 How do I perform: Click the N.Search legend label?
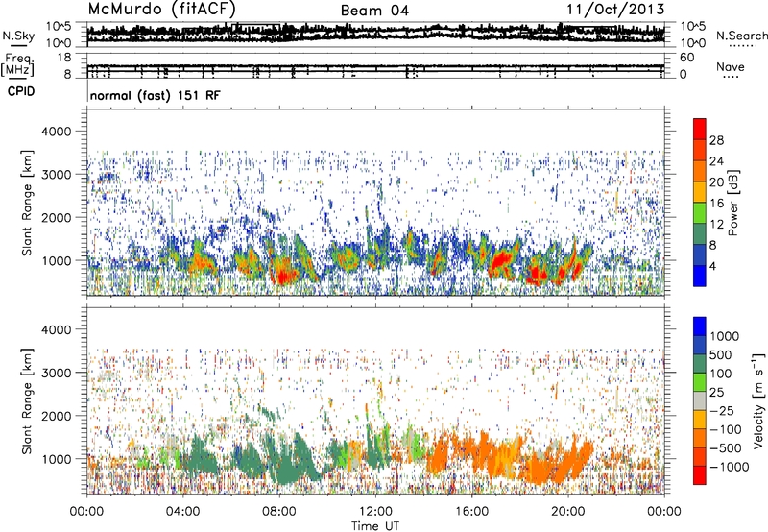pos(741,36)
